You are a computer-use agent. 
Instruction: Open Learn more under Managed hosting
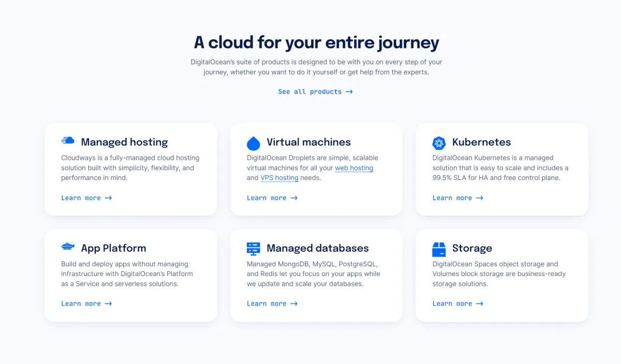click(x=86, y=198)
